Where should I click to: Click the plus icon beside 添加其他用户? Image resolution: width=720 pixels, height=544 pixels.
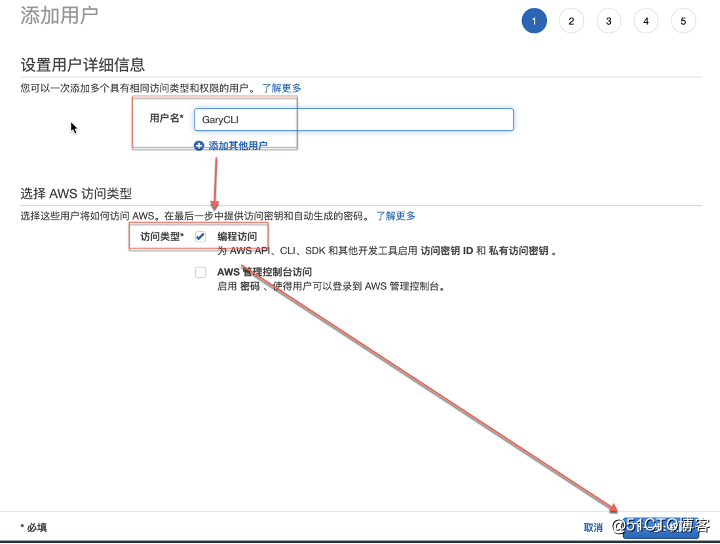coord(199,146)
